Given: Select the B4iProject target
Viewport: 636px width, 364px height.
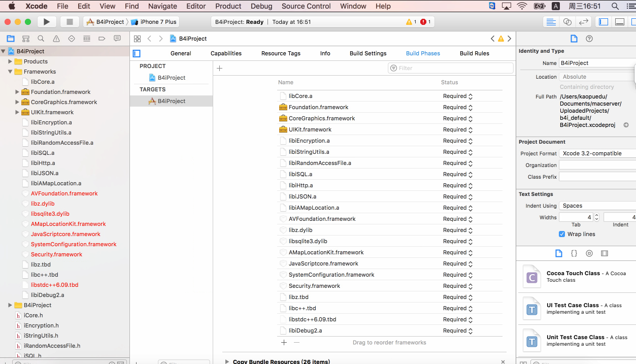Looking at the screenshot, I should [171, 101].
